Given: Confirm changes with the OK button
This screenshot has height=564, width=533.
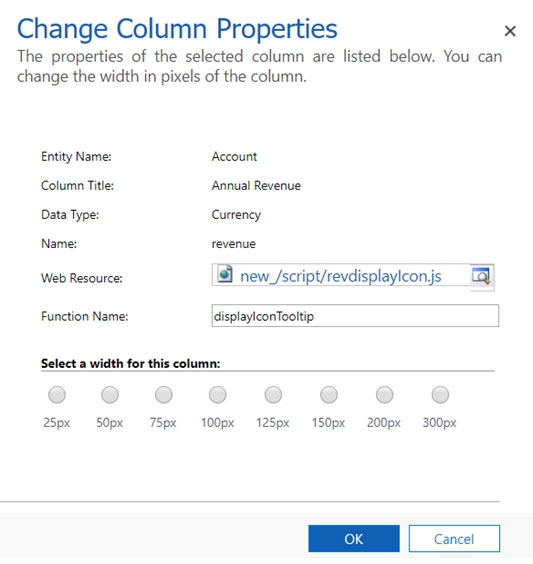Looking at the screenshot, I should pyautogui.click(x=354, y=538).
